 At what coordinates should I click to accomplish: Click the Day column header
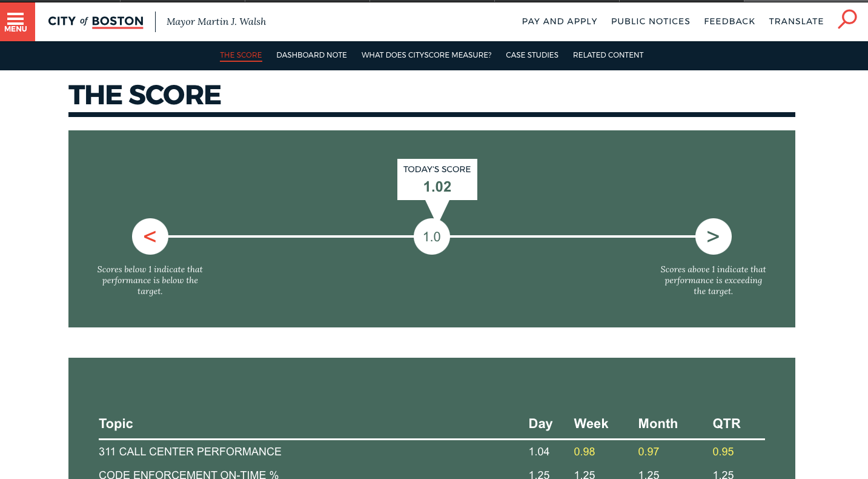(540, 424)
